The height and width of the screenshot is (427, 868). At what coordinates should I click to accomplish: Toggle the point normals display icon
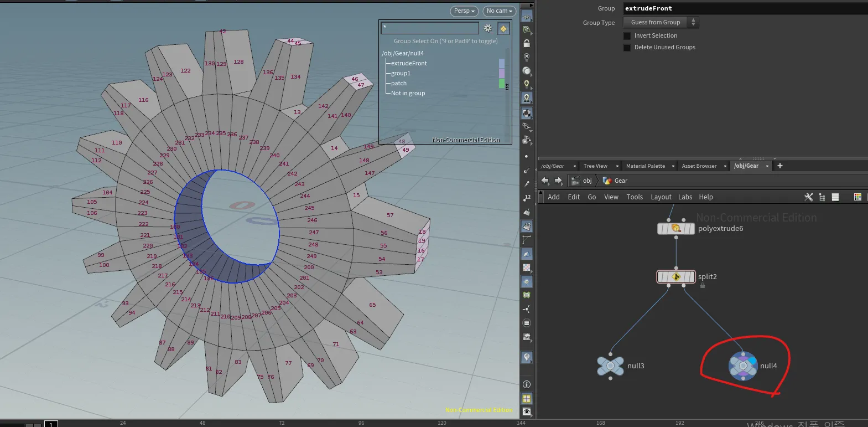pos(527,171)
